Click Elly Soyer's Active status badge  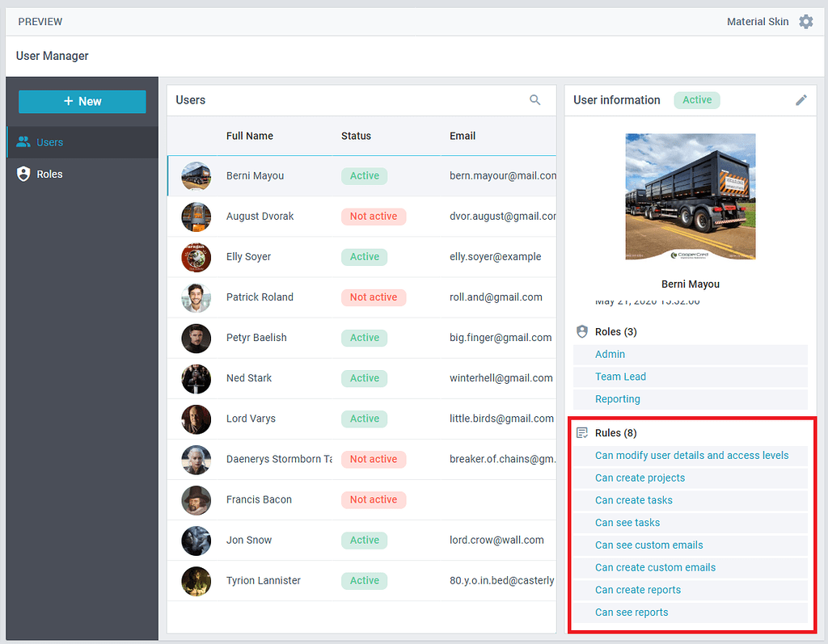[x=365, y=257]
